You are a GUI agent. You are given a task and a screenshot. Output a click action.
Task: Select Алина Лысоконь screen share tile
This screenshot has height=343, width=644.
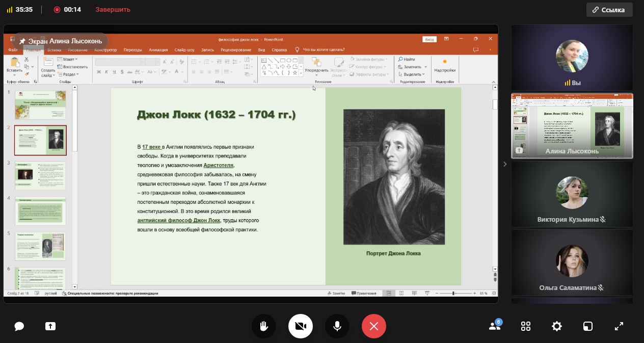click(x=572, y=126)
